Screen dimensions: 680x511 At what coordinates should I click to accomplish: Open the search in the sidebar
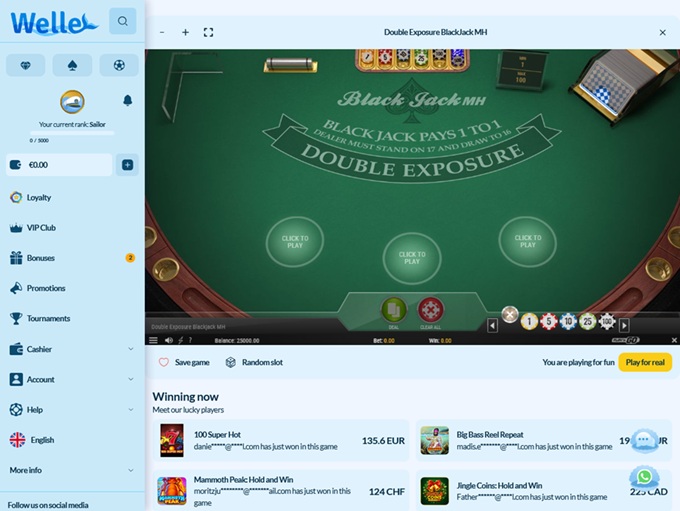tap(122, 21)
